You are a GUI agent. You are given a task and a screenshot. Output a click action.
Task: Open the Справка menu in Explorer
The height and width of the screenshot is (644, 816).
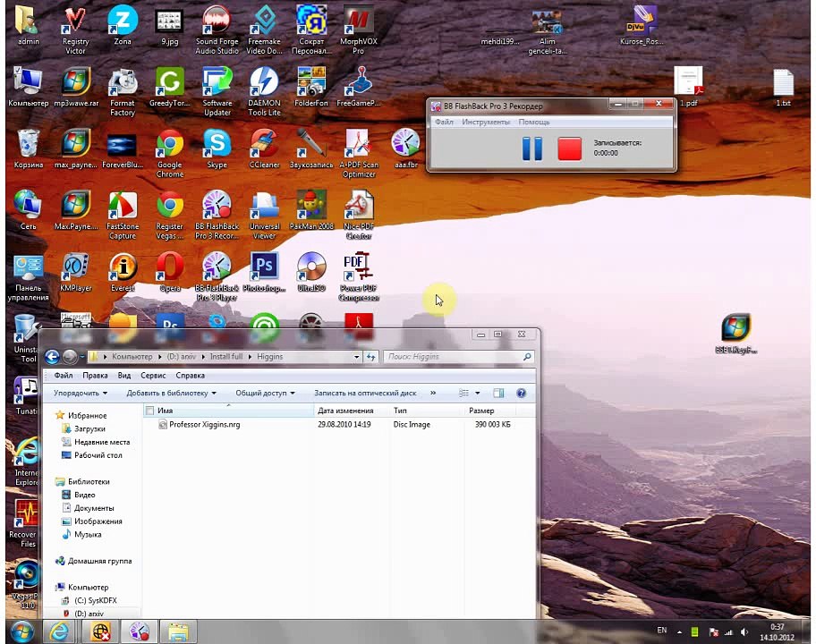190,375
